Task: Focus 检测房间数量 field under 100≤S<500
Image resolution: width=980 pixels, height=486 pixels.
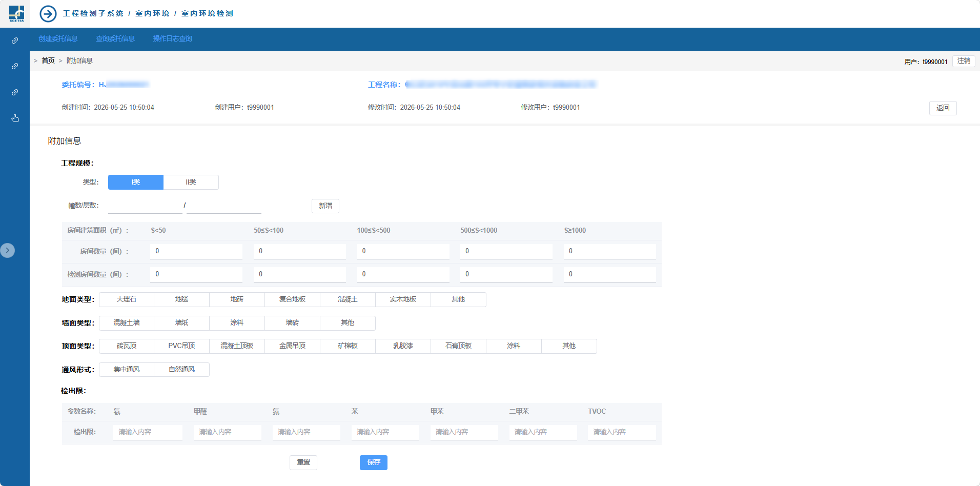Action: (403, 274)
